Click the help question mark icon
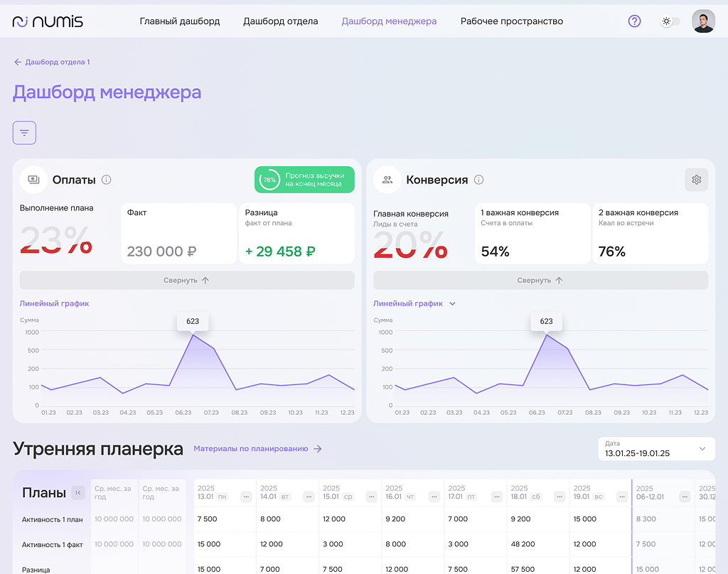 coord(634,21)
